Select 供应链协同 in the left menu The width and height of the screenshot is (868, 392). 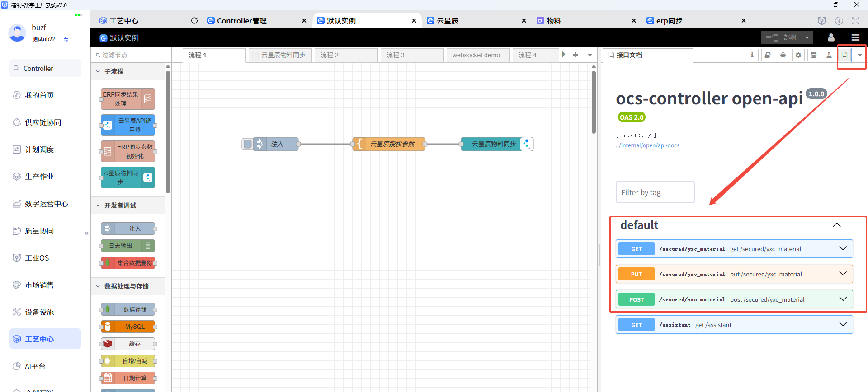43,122
